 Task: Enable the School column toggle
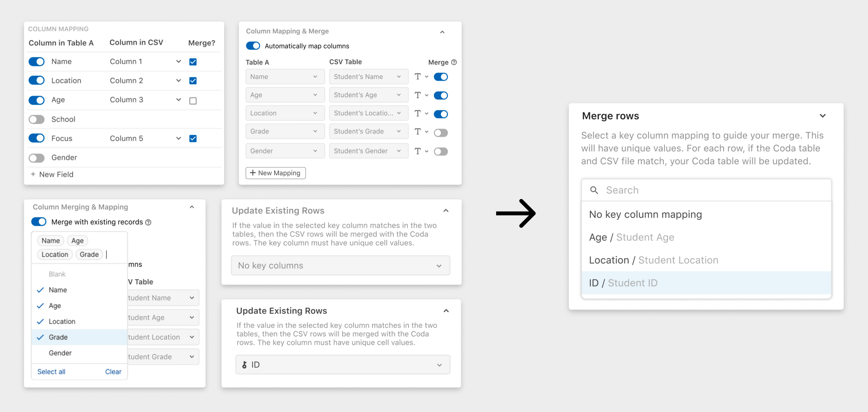36,119
